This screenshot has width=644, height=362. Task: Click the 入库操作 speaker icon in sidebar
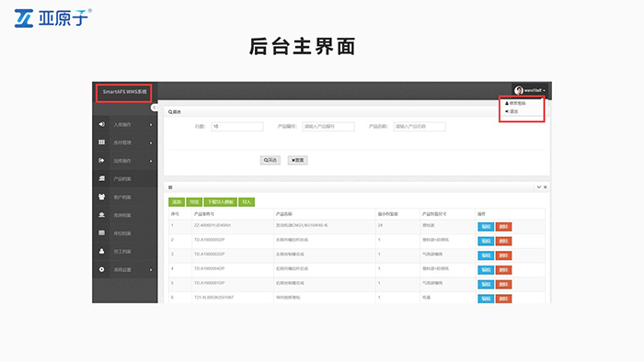(x=101, y=124)
